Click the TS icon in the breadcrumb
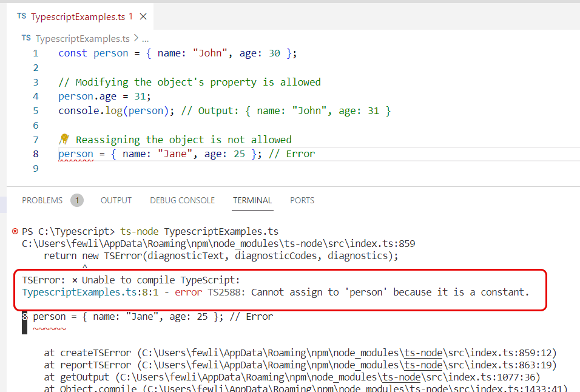Image resolution: width=580 pixels, height=392 pixels. [26, 38]
